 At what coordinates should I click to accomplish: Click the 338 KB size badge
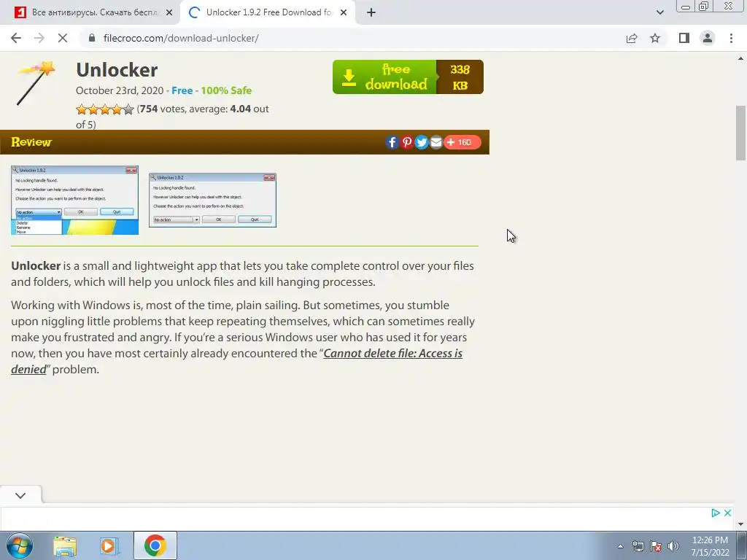[460, 77]
